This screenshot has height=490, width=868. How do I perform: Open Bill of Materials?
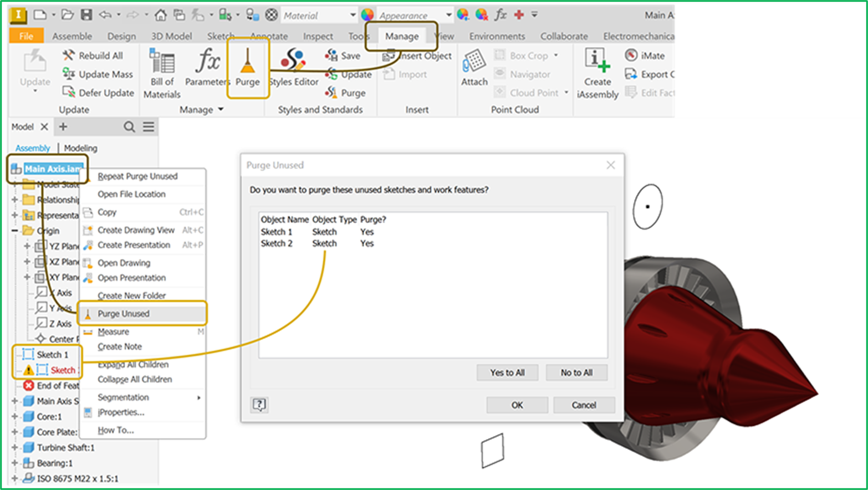pyautogui.click(x=162, y=73)
